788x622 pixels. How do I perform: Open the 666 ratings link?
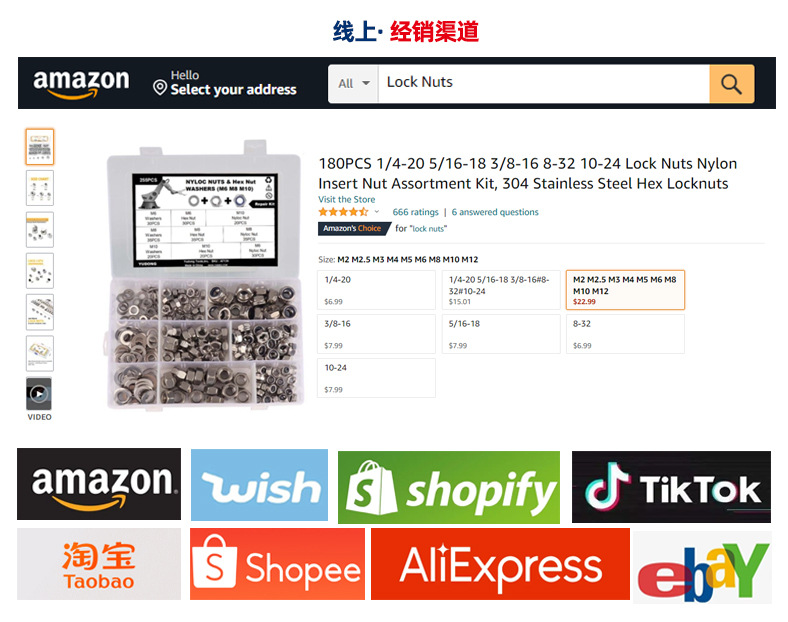pos(415,212)
